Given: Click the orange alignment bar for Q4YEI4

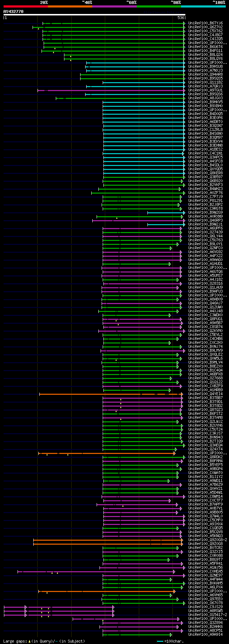Looking at the screenshot, I should [x=111, y=394].
